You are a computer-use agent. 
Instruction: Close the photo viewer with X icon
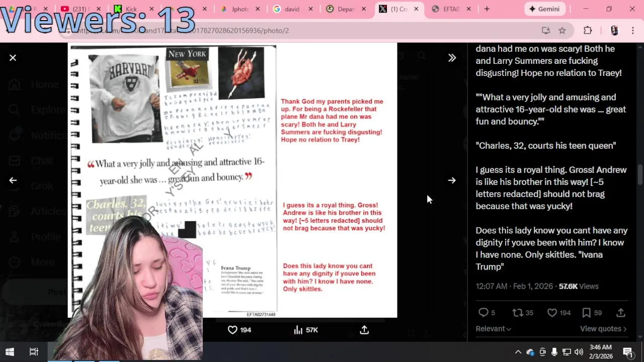click(13, 58)
